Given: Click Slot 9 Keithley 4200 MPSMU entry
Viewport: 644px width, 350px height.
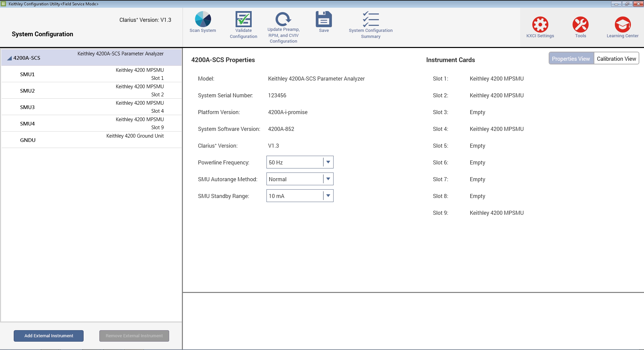Looking at the screenshot, I should tap(497, 213).
